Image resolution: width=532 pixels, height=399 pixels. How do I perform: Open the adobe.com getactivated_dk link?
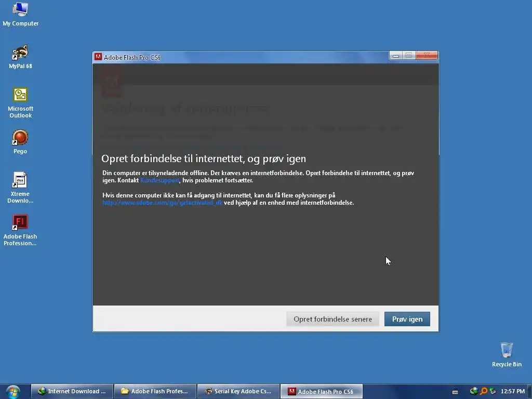(162, 203)
